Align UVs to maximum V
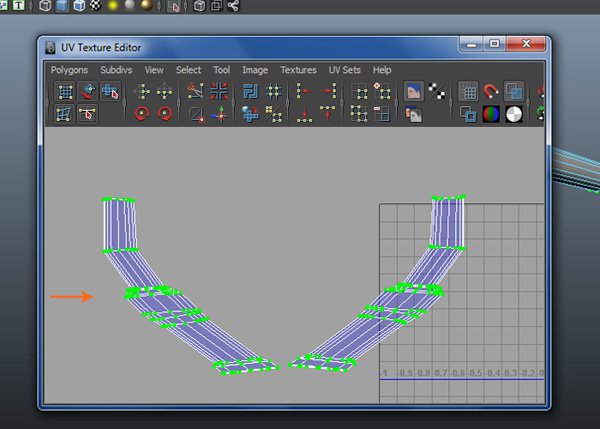The height and width of the screenshot is (429, 600). point(328,114)
